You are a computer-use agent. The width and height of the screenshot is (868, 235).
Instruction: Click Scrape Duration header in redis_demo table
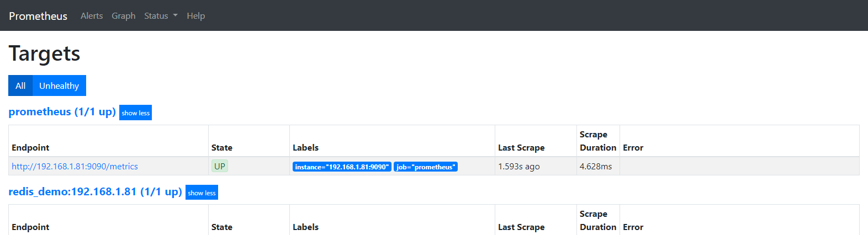coord(598,220)
